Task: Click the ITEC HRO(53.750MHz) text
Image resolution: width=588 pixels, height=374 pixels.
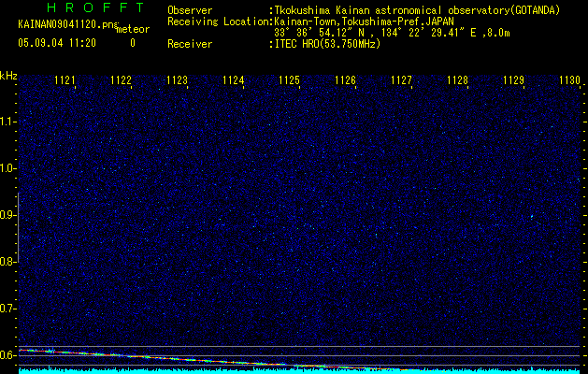Action: click(x=328, y=44)
